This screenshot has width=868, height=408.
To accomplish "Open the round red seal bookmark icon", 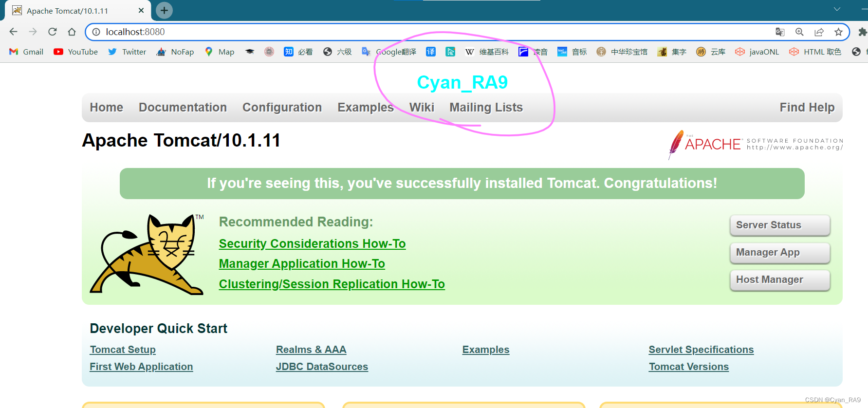I will tap(269, 52).
